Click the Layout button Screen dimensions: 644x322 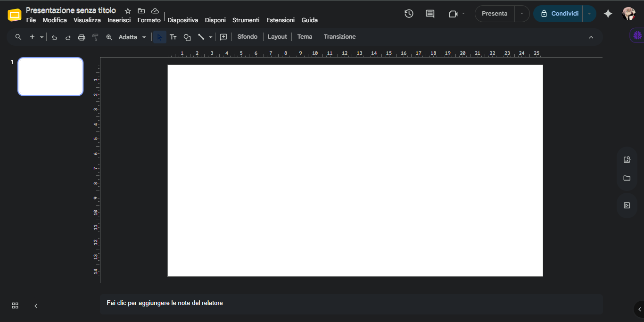[277, 37]
